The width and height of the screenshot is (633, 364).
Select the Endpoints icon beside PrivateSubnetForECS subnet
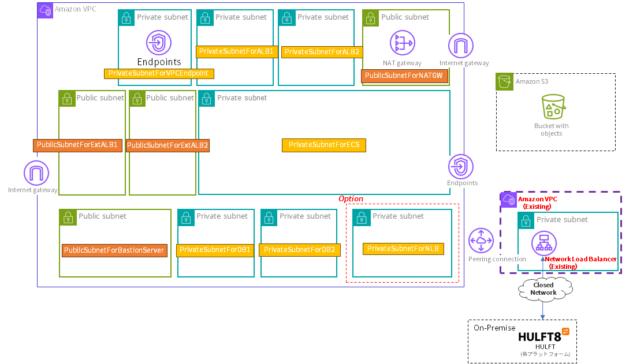click(461, 167)
